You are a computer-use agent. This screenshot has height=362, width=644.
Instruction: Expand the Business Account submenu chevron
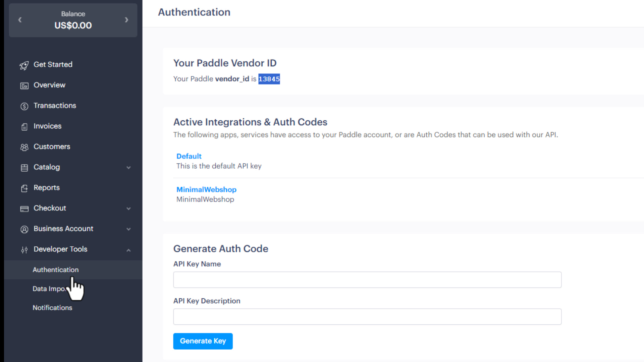[128, 229]
